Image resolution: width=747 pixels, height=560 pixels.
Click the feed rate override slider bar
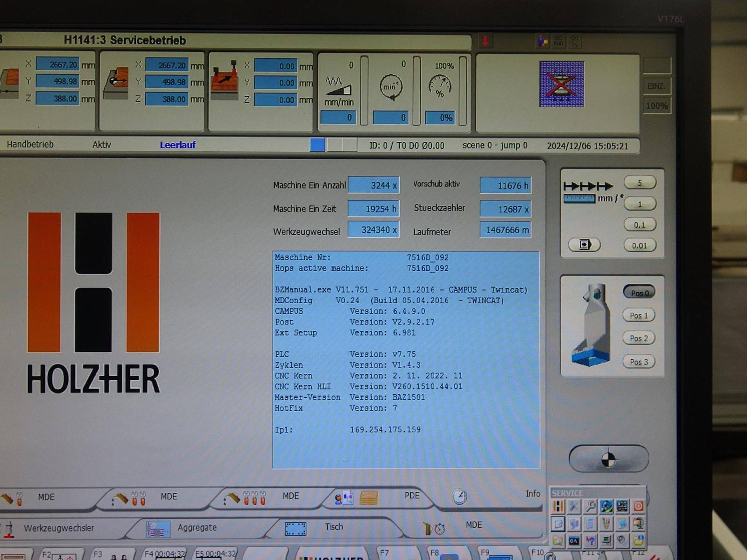[x=364, y=91]
